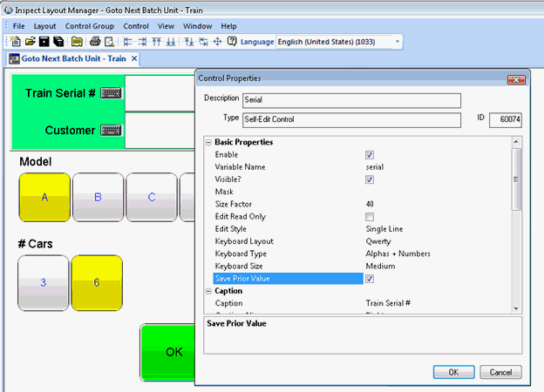Align controls right toolbar icon
Viewport: 544px width, 392px height.
pyautogui.click(x=142, y=42)
